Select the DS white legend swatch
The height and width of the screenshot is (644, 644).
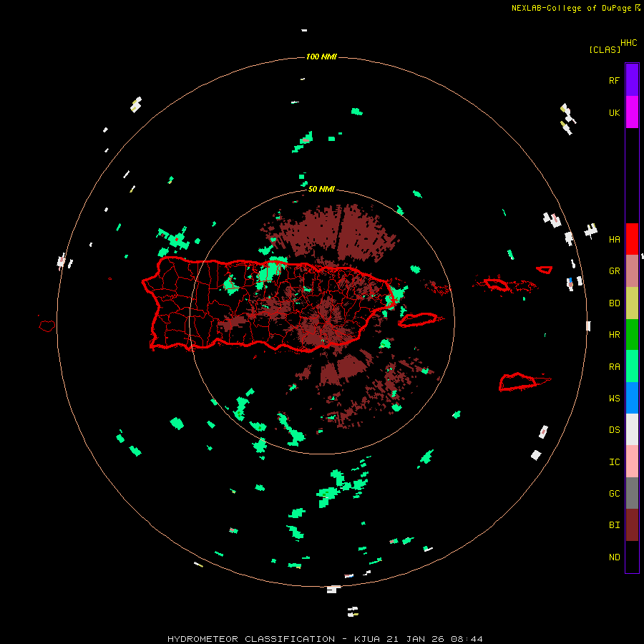(632, 429)
